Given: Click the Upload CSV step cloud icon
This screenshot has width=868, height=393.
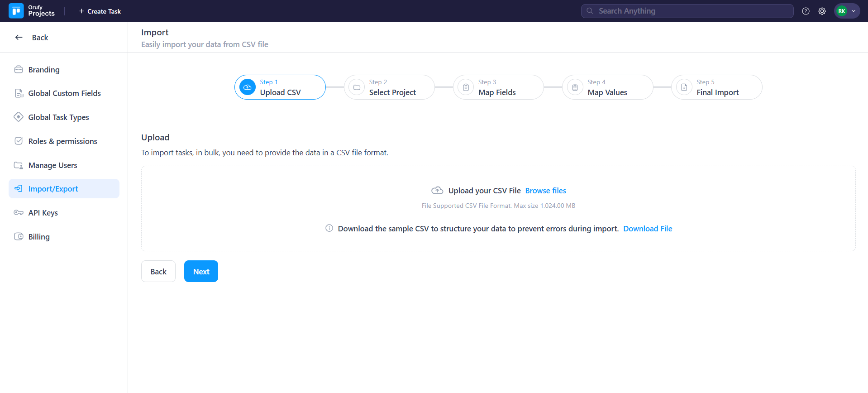Looking at the screenshot, I should [248, 87].
